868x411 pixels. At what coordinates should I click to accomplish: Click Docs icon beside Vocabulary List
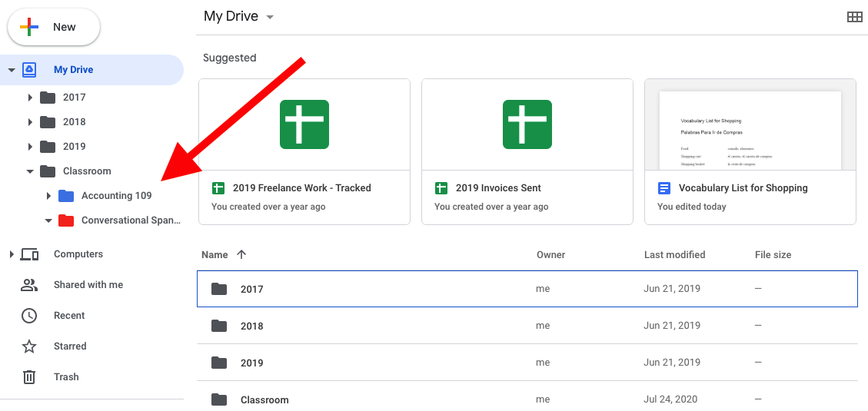tap(663, 188)
